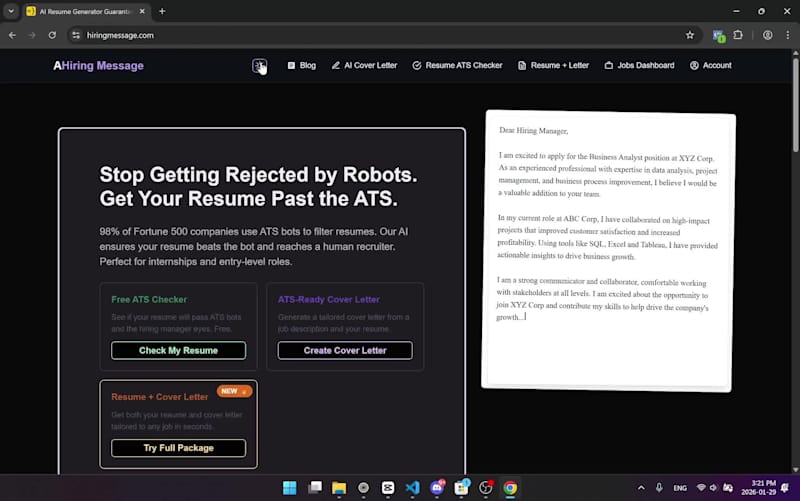This screenshot has width=800, height=501.
Task: Open the green extension icon in toolbar
Action: tap(718, 36)
